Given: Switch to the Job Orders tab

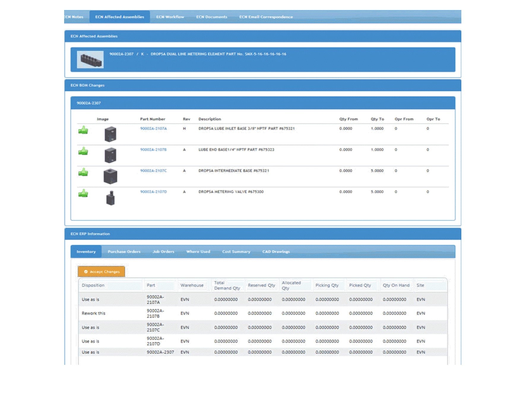Looking at the screenshot, I should (163, 252).
